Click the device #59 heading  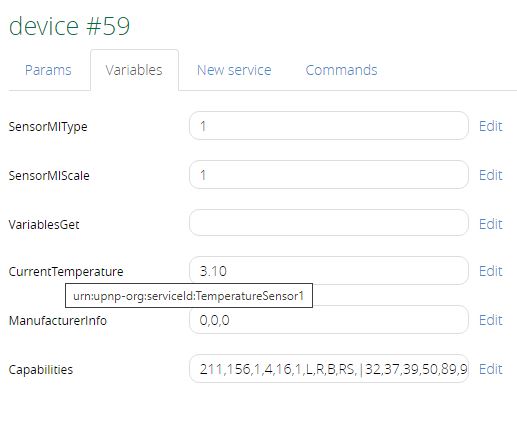tap(69, 26)
